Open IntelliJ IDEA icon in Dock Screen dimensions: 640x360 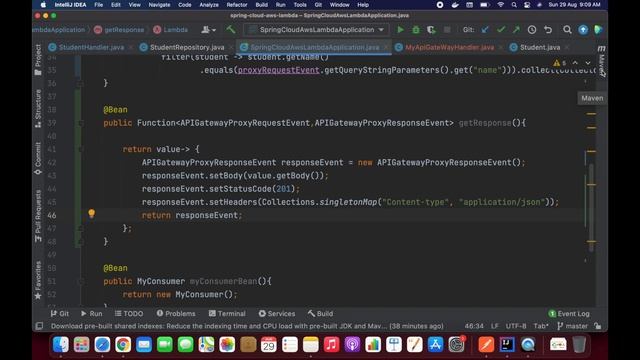point(507,344)
